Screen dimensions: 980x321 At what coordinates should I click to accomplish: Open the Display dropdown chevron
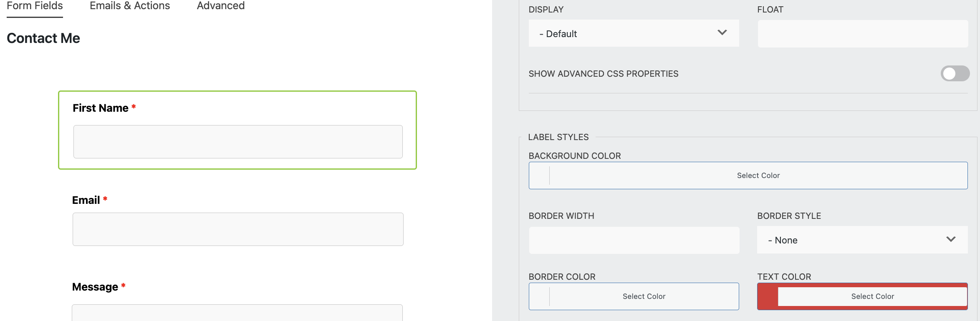(x=722, y=33)
